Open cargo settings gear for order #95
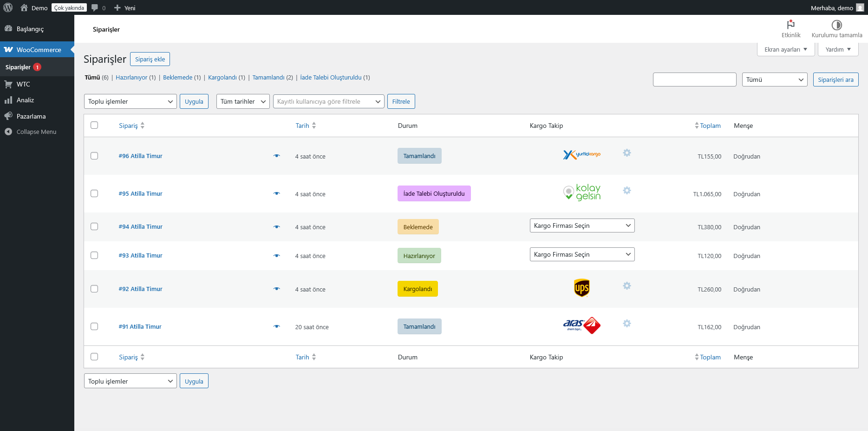868x431 pixels. pyautogui.click(x=627, y=191)
